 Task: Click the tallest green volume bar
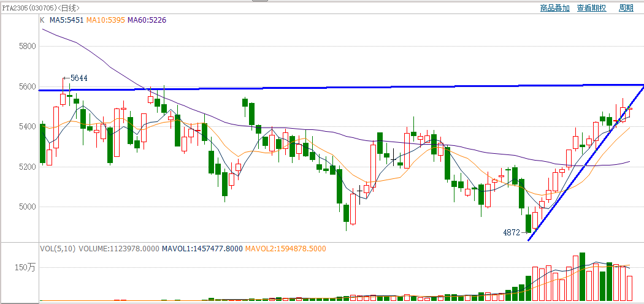point(582,277)
